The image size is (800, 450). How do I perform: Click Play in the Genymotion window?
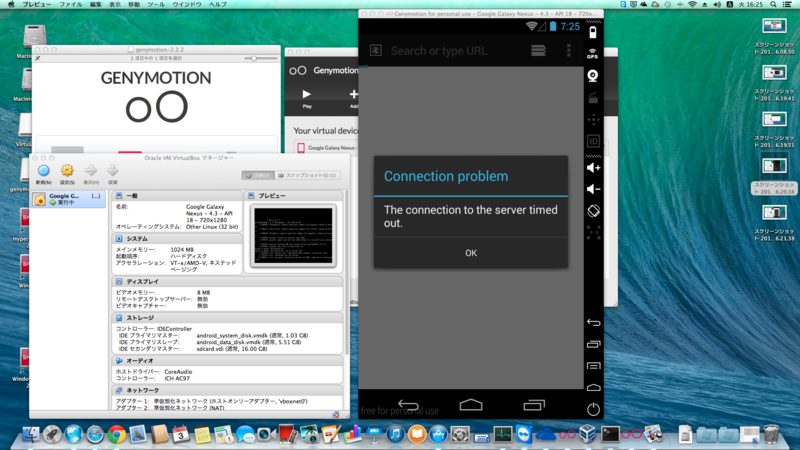[307, 98]
